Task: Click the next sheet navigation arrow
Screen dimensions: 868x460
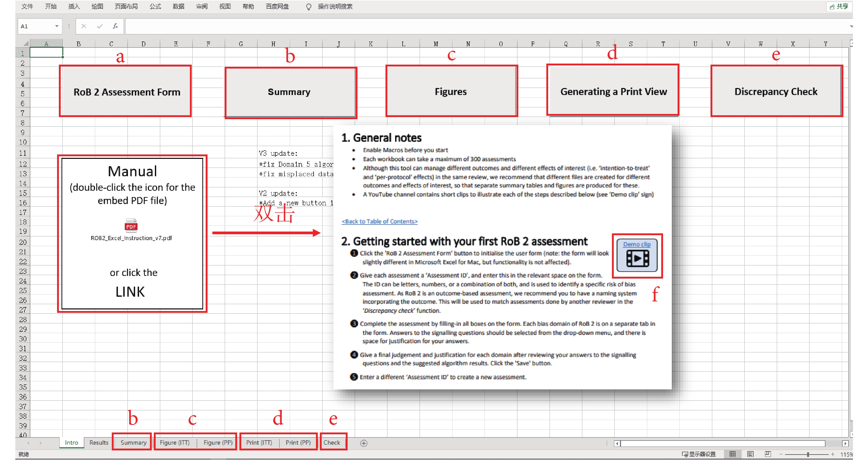Action: (x=40, y=443)
